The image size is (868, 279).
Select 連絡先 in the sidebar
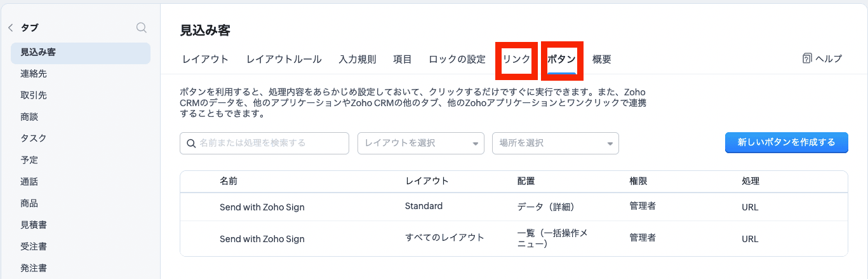pos(34,74)
